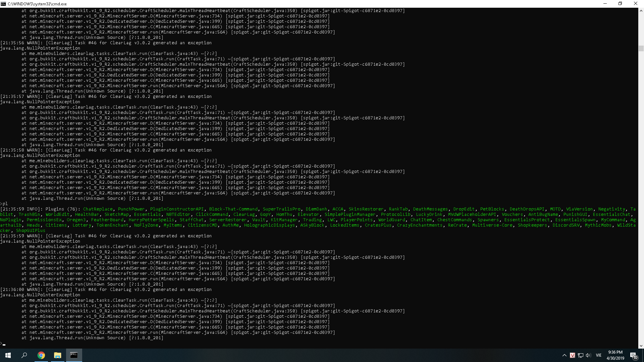Click the vertical scrollbar thumb
644x362 pixels.
[641, 48]
